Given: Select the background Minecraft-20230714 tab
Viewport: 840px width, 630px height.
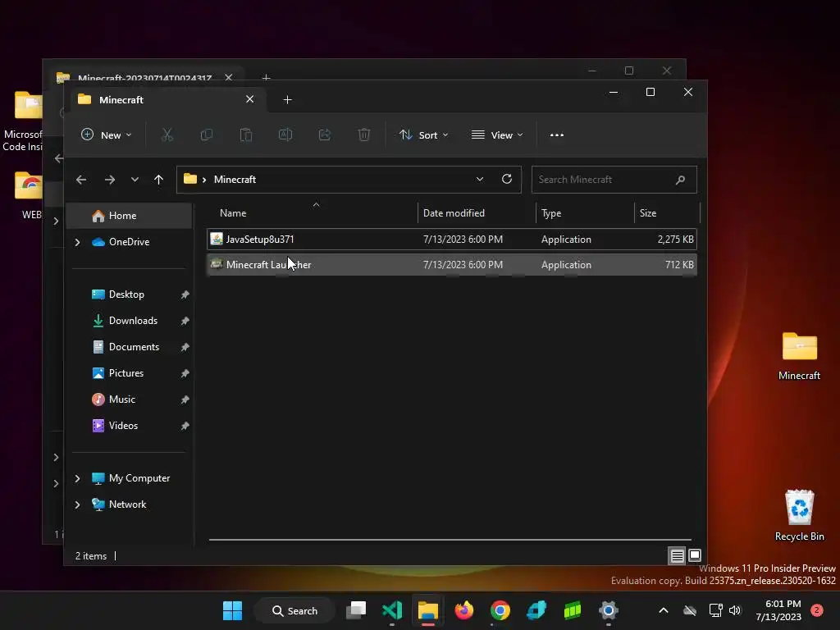Looking at the screenshot, I should point(144,78).
